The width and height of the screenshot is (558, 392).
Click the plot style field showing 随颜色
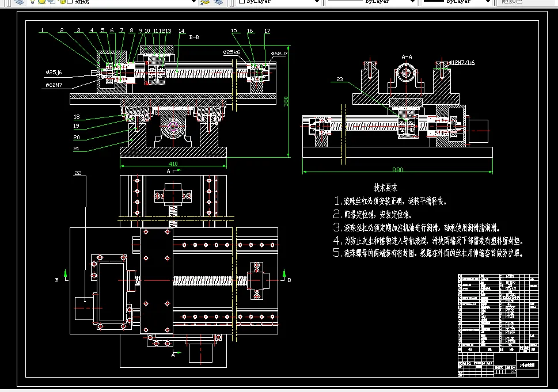tap(512, 2)
